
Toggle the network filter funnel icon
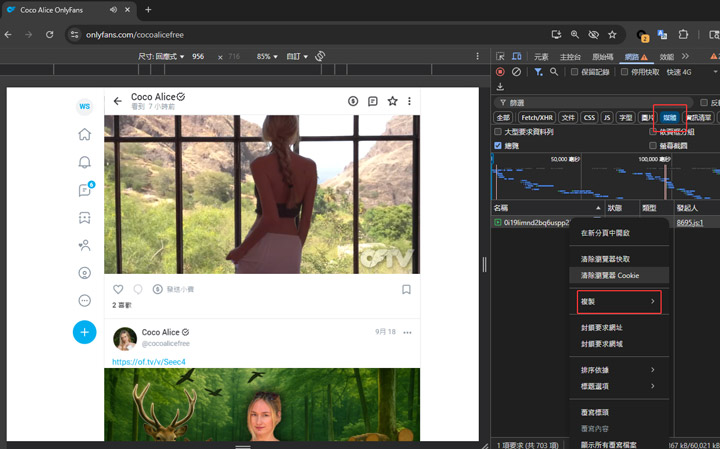pos(538,72)
